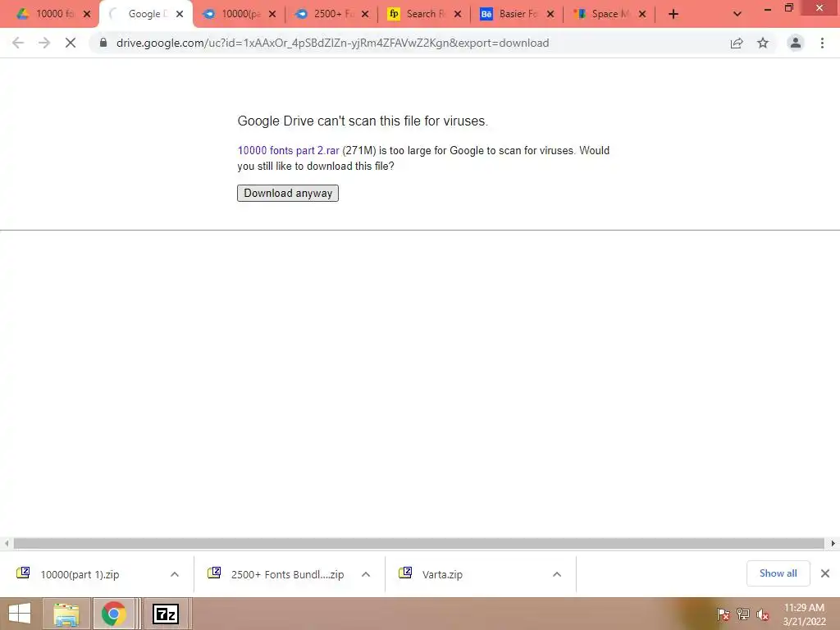This screenshot has height=630, width=840.
Task: Expand options for Varta.zip download
Action: click(557, 574)
